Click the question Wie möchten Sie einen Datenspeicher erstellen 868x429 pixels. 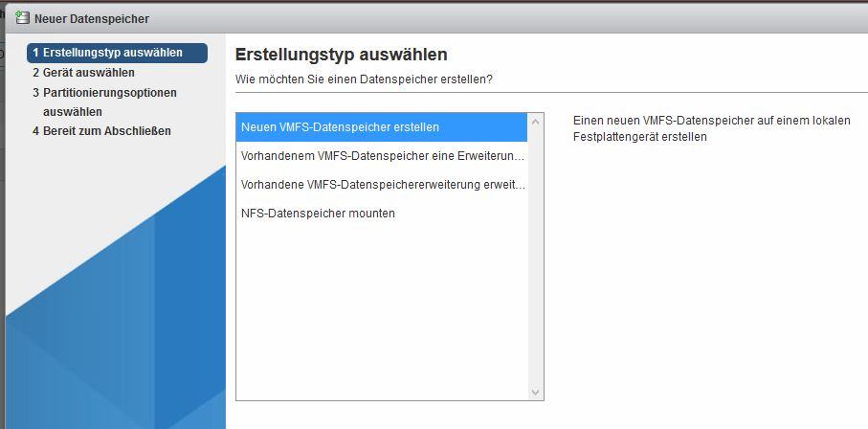click(x=364, y=79)
